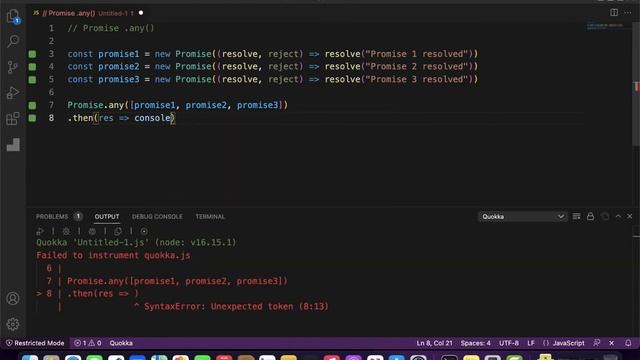Viewport: 640px width, 360px height.
Task: Open the Manage gear menu in the activity bar
Action: click(13, 324)
